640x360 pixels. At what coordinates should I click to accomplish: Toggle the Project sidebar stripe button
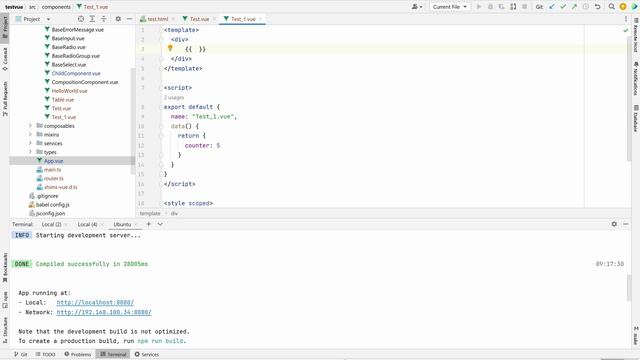click(x=5, y=27)
